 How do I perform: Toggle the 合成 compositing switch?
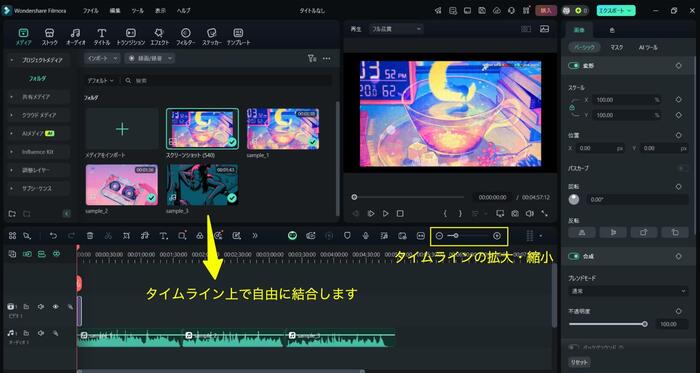click(573, 257)
